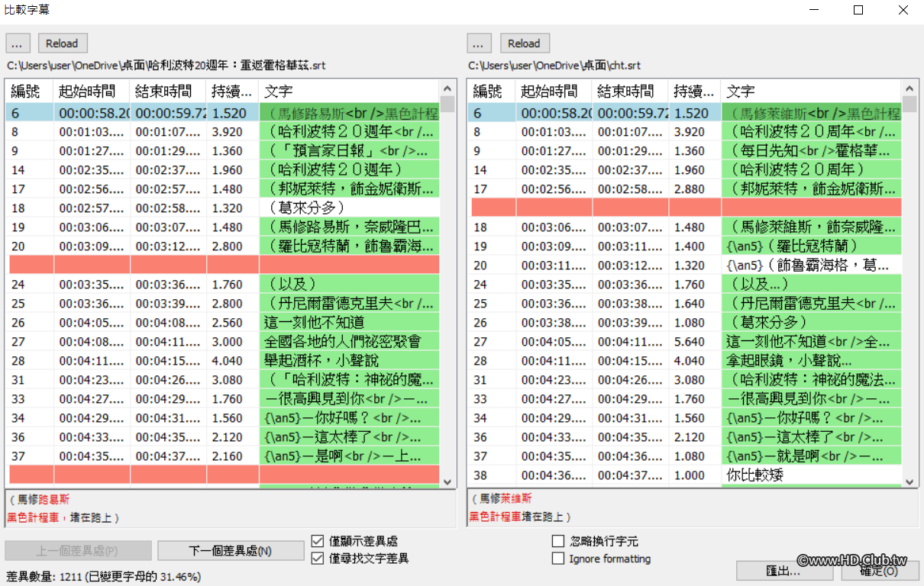
Task: Click the 匯出... export button
Action: 784,570
